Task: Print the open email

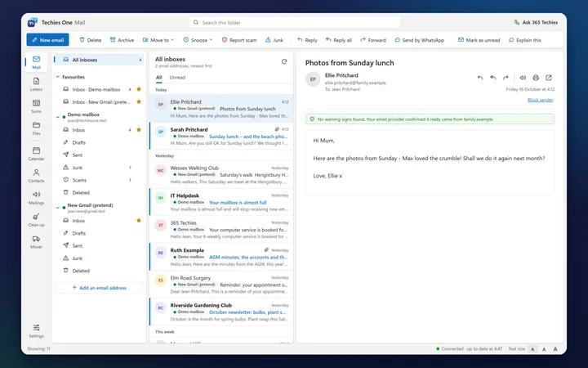Action: [x=536, y=78]
